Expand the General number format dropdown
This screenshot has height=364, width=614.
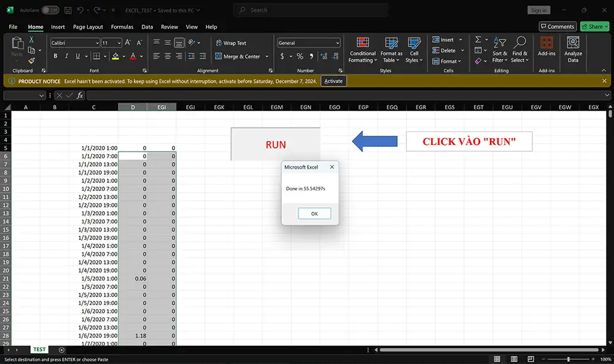(x=337, y=43)
